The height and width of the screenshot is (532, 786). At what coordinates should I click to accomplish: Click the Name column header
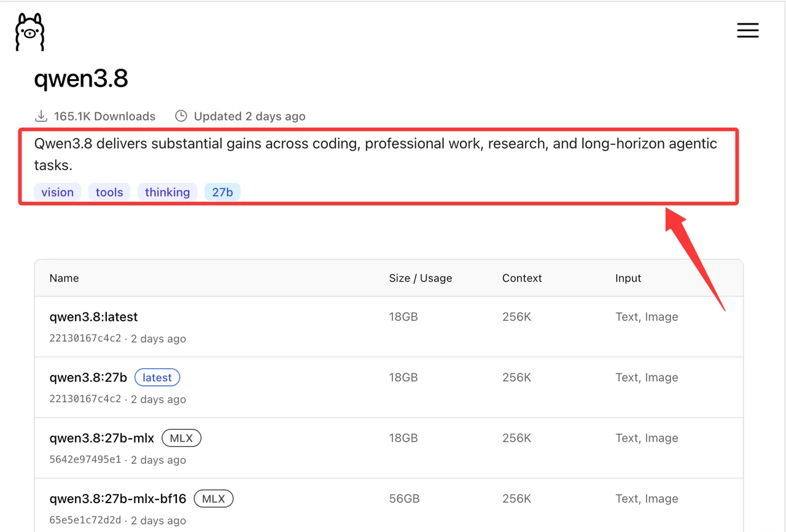(64, 278)
